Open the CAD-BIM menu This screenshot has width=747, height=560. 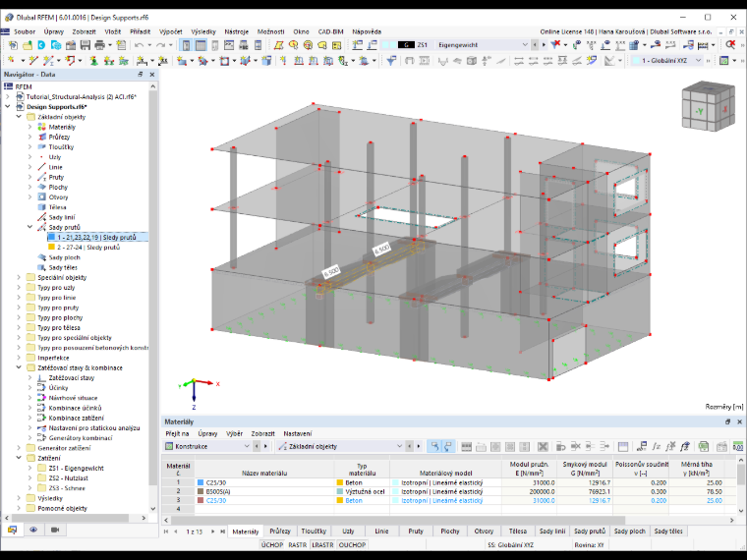pyautogui.click(x=330, y=31)
